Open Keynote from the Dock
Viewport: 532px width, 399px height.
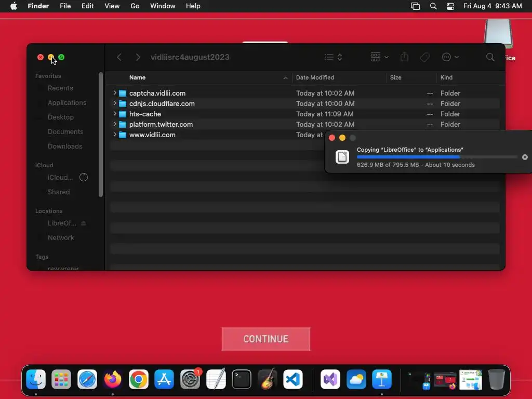382,379
